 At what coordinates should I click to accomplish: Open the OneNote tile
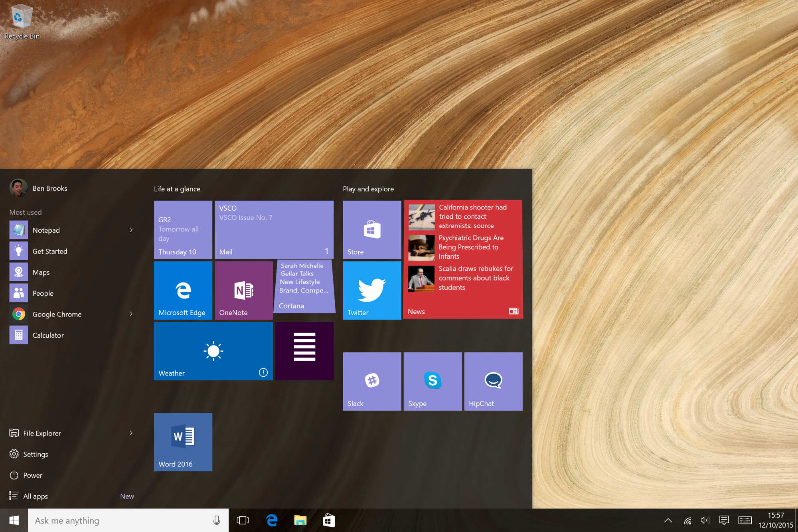tap(244, 291)
